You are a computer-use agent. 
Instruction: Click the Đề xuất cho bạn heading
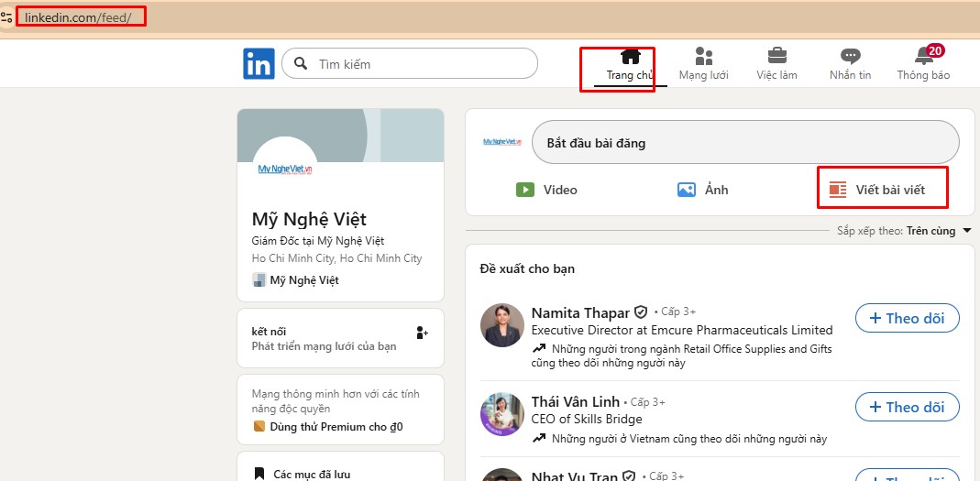pyautogui.click(x=527, y=269)
